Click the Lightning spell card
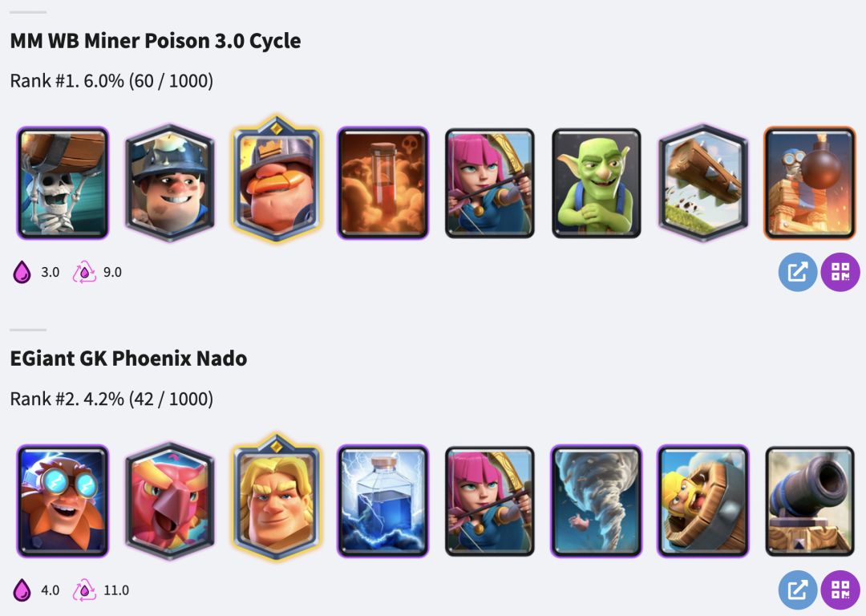This screenshot has height=616, width=866. [382, 500]
